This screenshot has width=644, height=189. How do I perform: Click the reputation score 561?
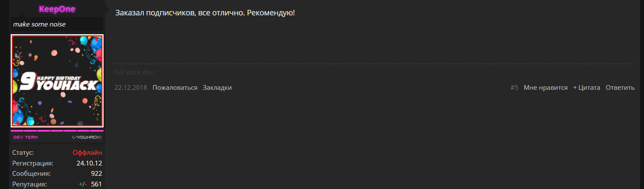[96, 184]
